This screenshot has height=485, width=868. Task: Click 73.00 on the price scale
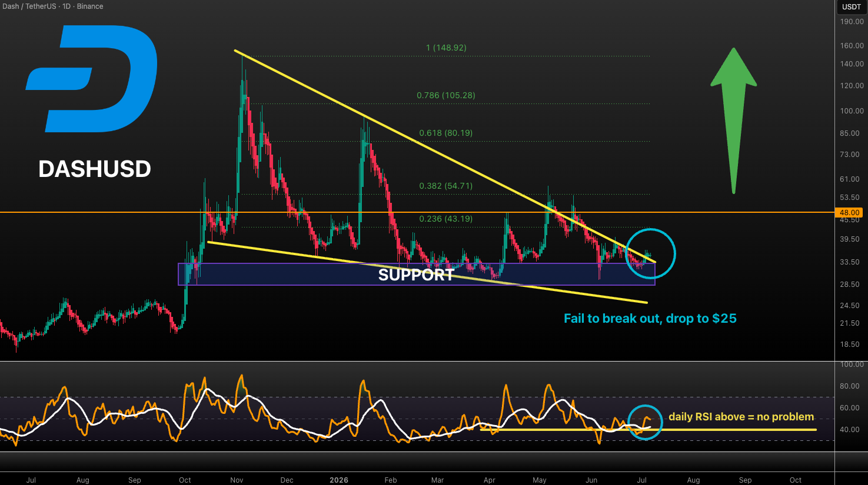coord(850,155)
